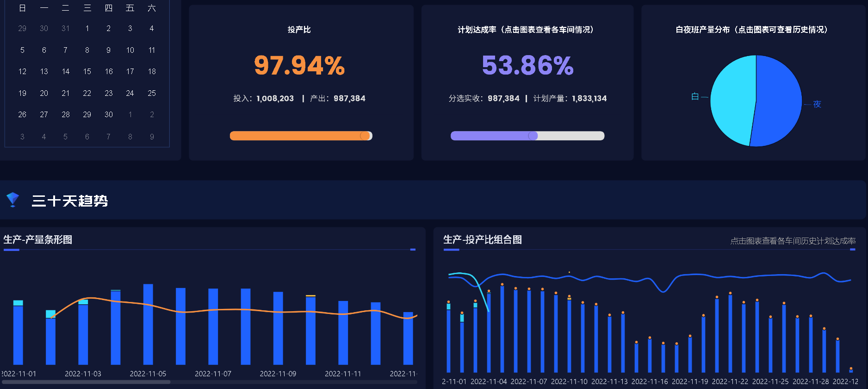Click the diamond icon beside 三十天趋势

click(13, 200)
